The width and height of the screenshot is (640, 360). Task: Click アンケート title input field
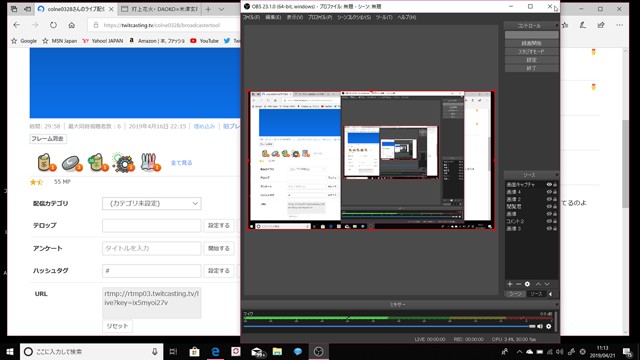coord(152,248)
